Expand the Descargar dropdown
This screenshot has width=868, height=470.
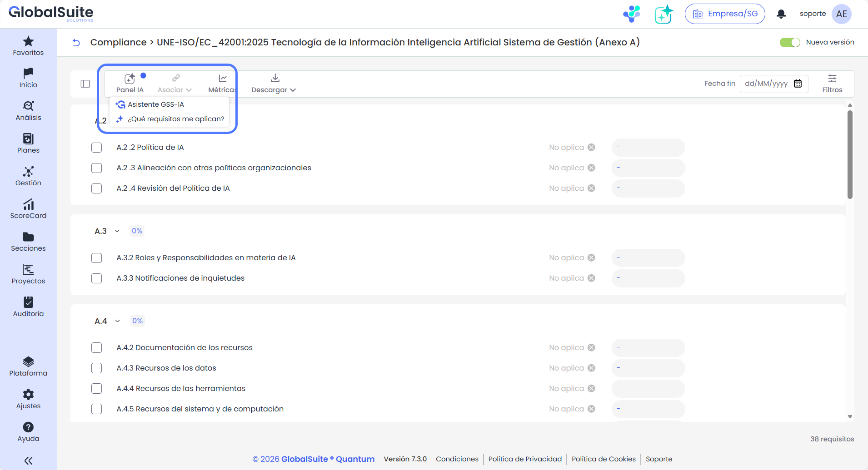(274, 84)
